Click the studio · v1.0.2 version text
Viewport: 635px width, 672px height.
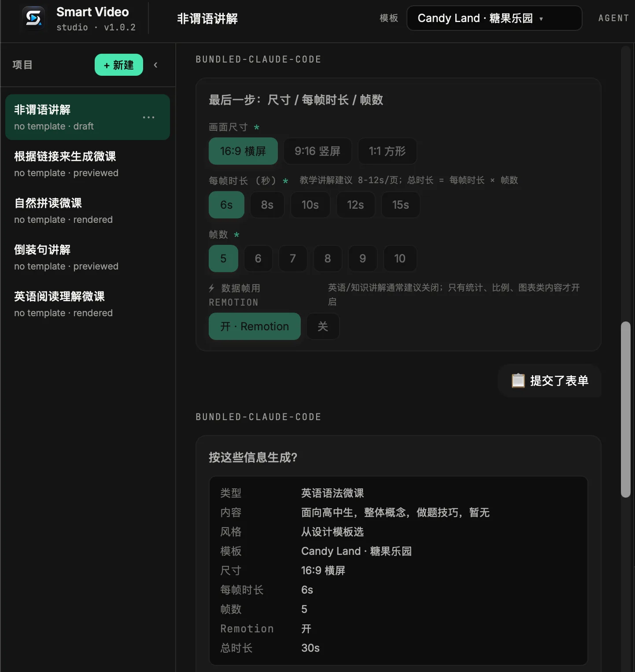96,27
